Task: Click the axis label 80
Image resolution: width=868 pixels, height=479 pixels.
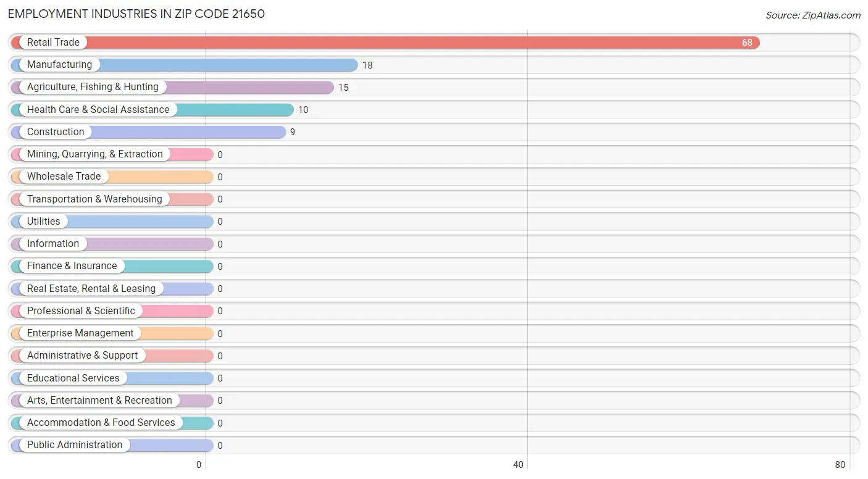Action: click(x=840, y=465)
